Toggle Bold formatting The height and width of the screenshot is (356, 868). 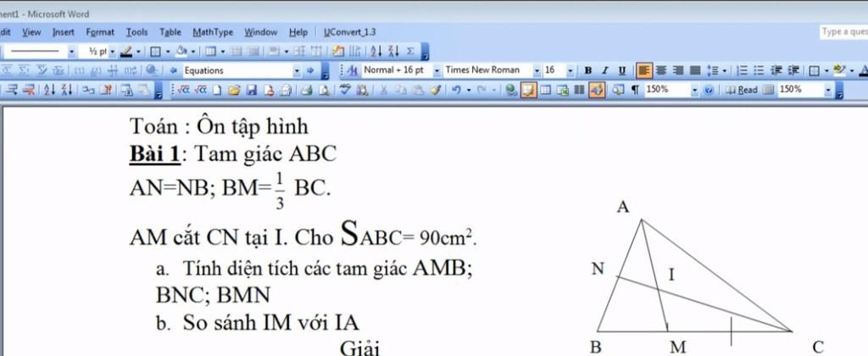[x=588, y=70]
